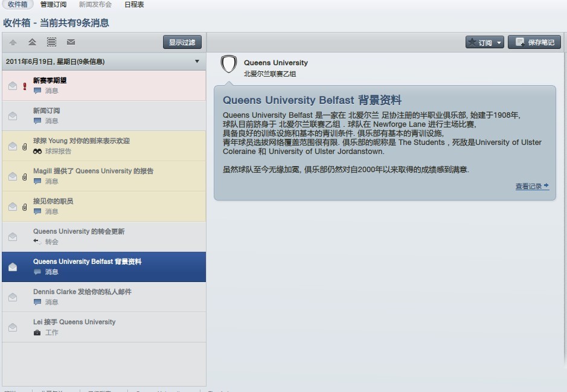
Task: Speech bubble icon under 接见你的职员
Action: point(37,211)
